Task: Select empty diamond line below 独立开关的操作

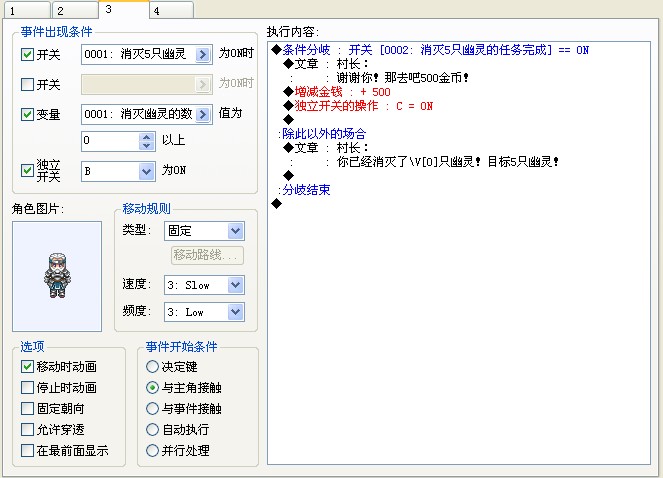Action: [288, 120]
